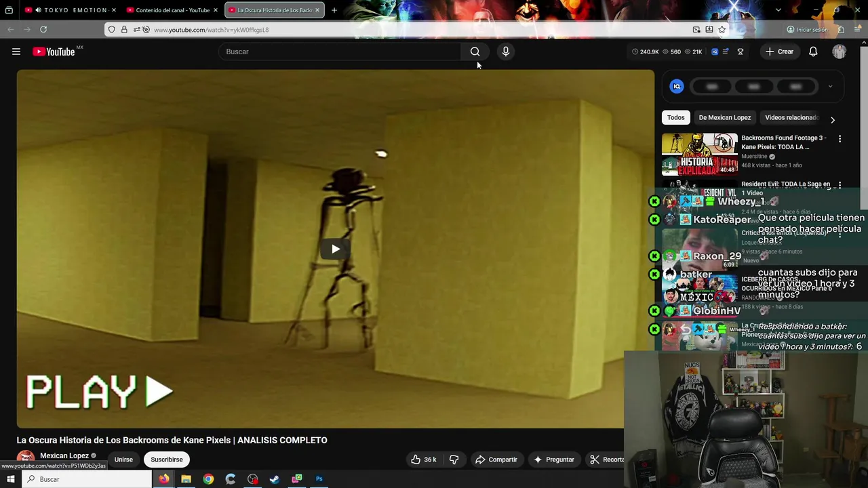Click the YouTube Buscar search field

point(339,52)
